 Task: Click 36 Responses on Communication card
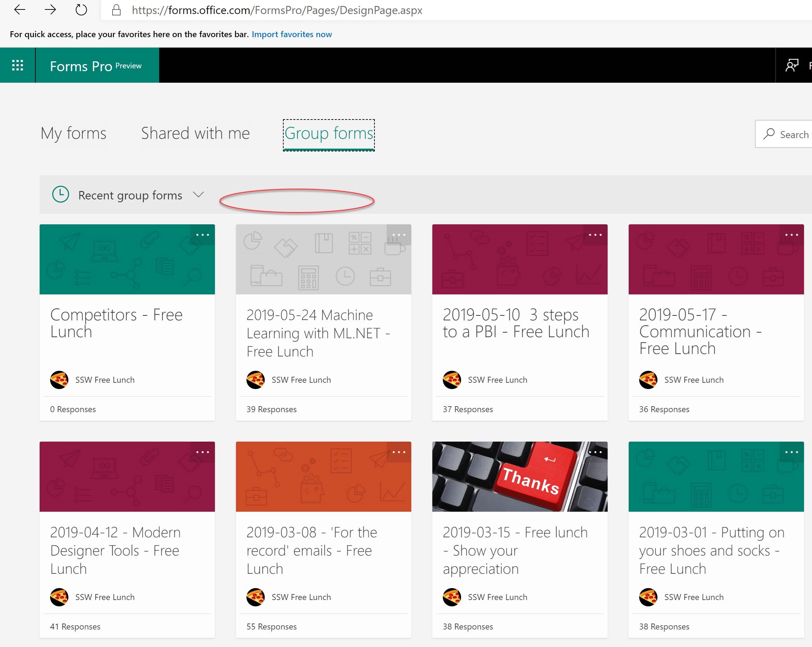pyautogui.click(x=664, y=409)
